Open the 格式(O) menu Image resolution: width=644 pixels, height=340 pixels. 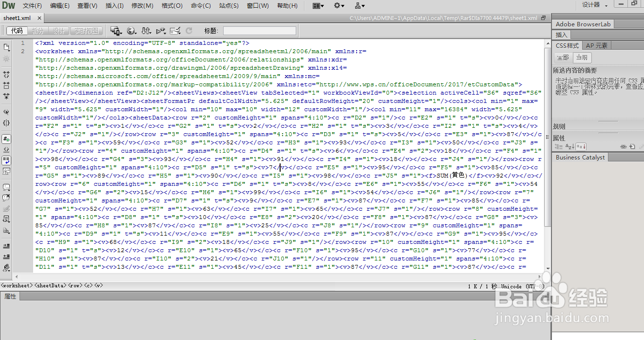click(172, 6)
